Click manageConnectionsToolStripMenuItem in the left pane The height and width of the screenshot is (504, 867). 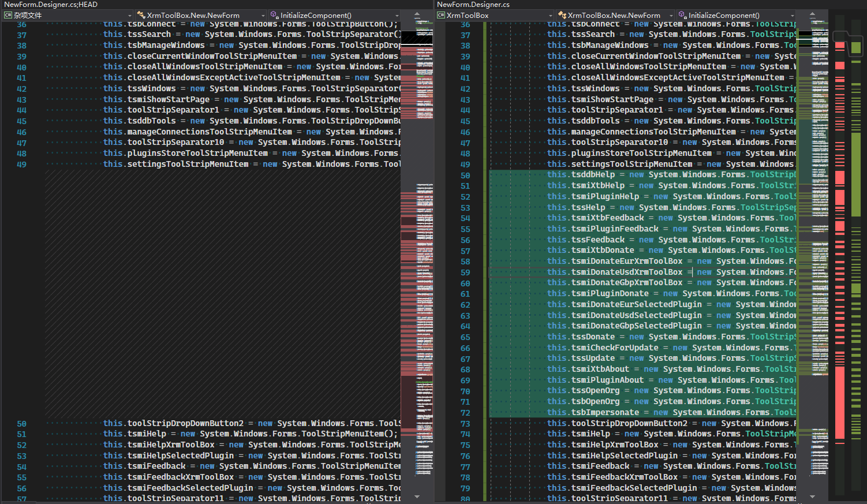coord(210,132)
